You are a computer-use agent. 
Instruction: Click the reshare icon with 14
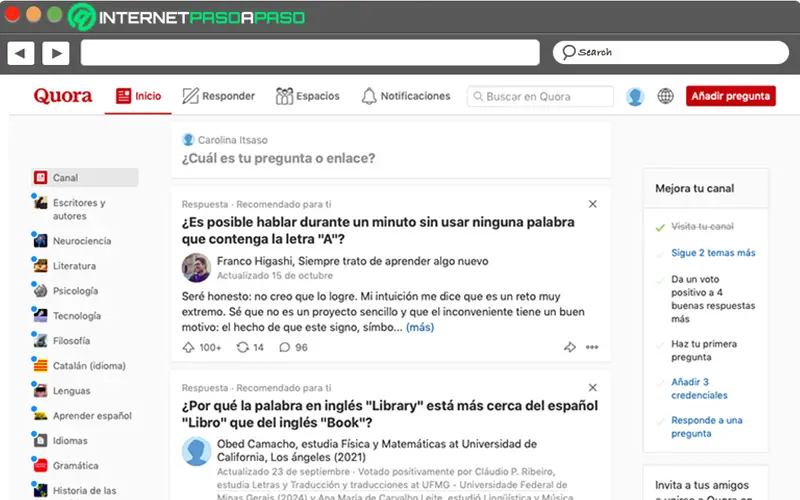pyautogui.click(x=250, y=347)
